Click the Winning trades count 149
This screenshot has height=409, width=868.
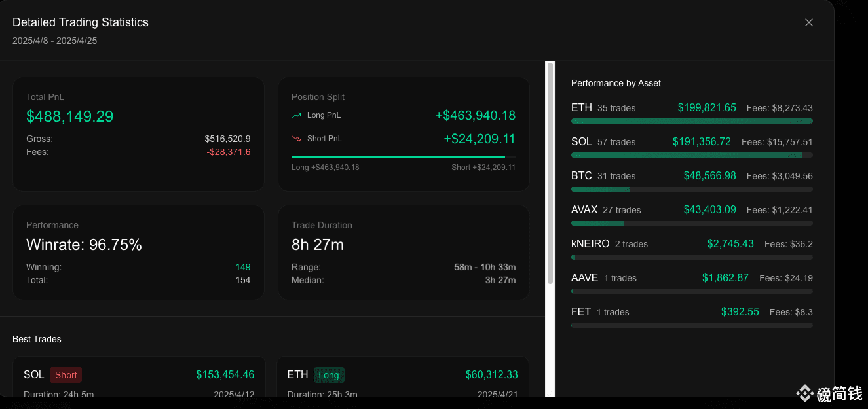[243, 267]
